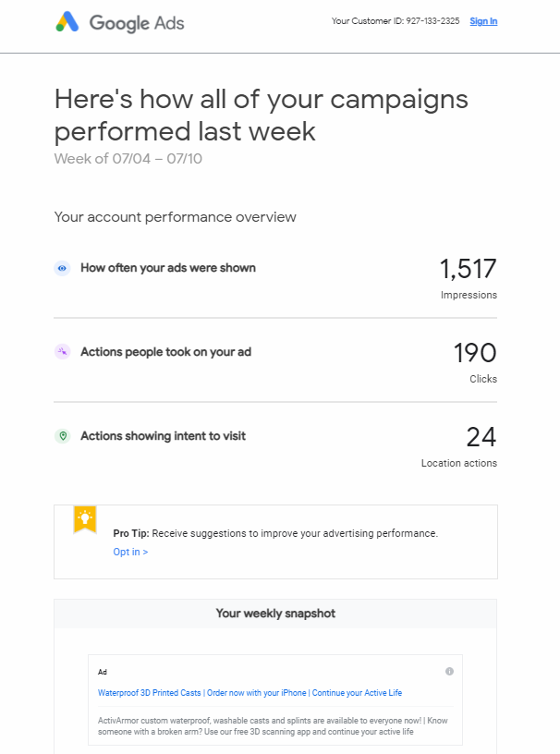Screen dimensions: 560x754
Task: Click the Ad label in snapshot preview
Action: click(x=103, y=672)
